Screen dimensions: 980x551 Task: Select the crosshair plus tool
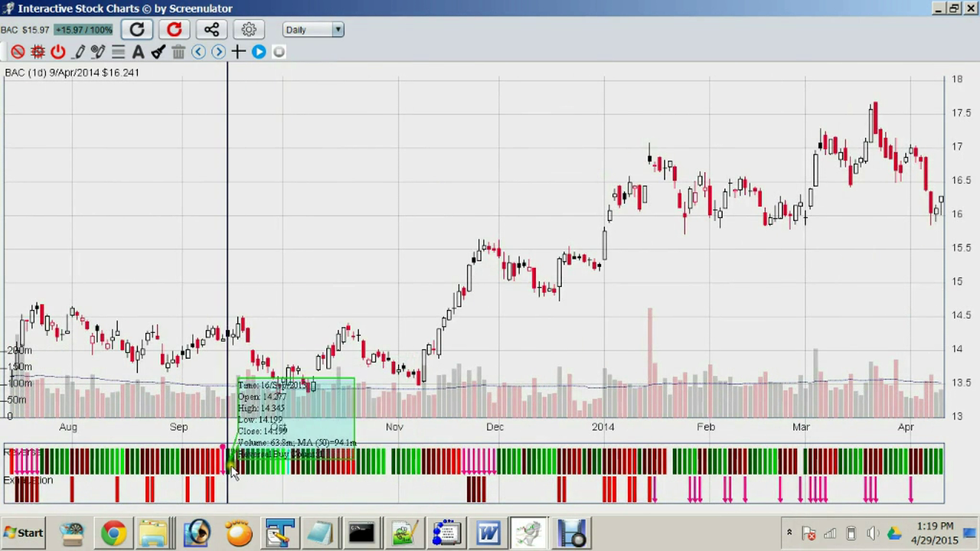pyautogui.click(x=237, y=51)
